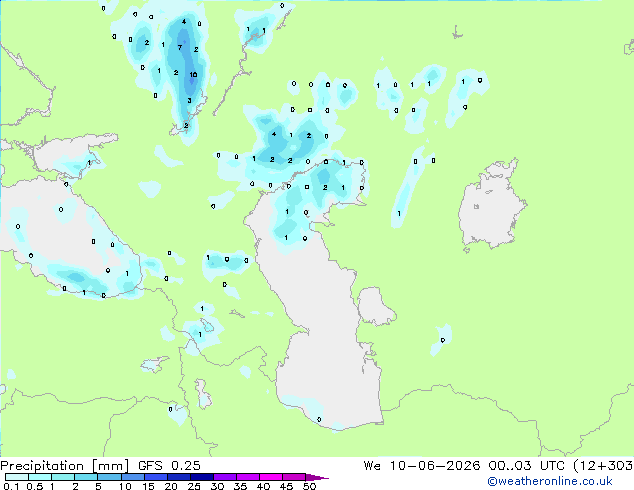Click the '25' legend scale label
Screen dimensions: 634x490
194,486
